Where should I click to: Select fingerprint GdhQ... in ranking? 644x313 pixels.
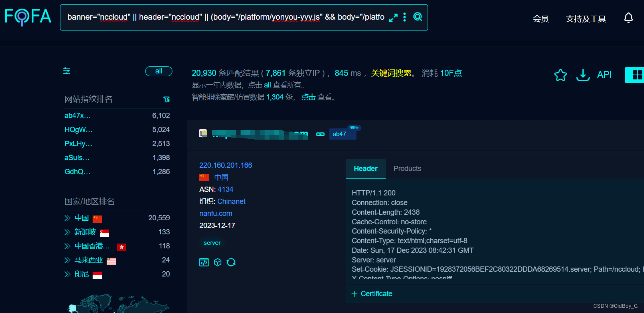click(77, 172)
